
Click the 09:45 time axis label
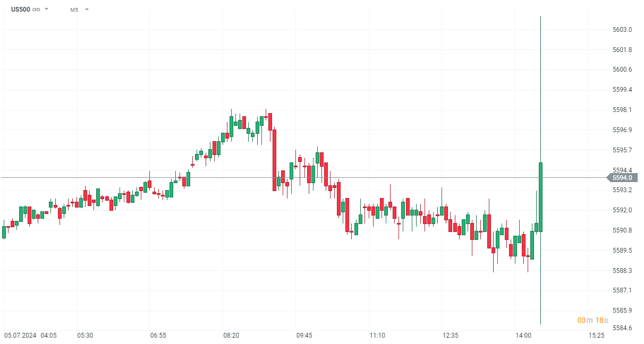[x=304, y=336]
